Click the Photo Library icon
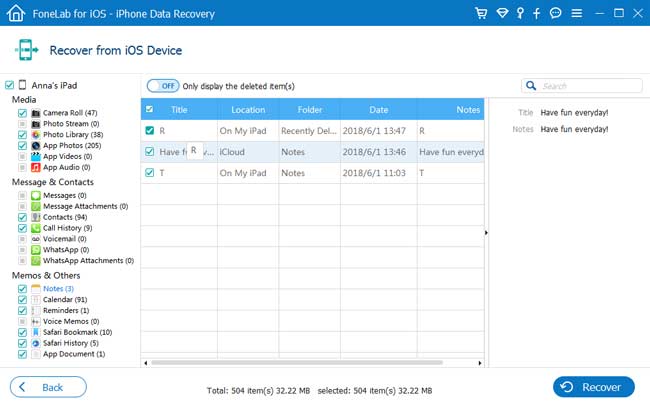The width and height of the screenshot is (650, 406). [x=36, y=134]
